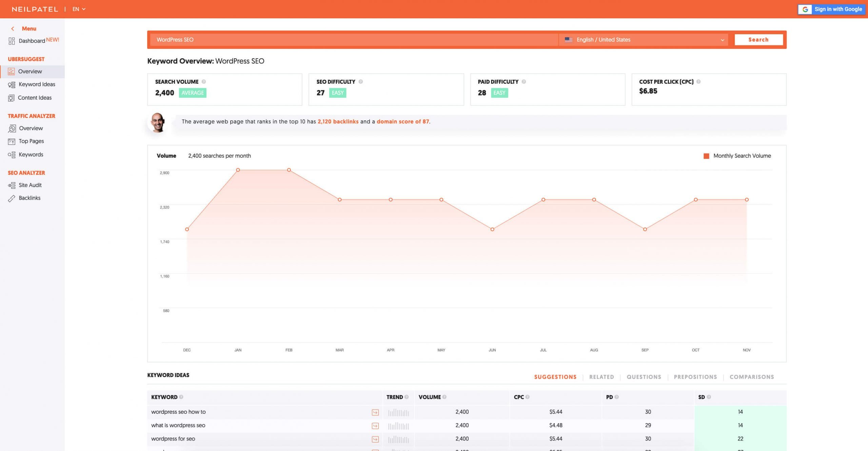
Task: Click the '2,120 backlinks' link
Action: point(338,121)
